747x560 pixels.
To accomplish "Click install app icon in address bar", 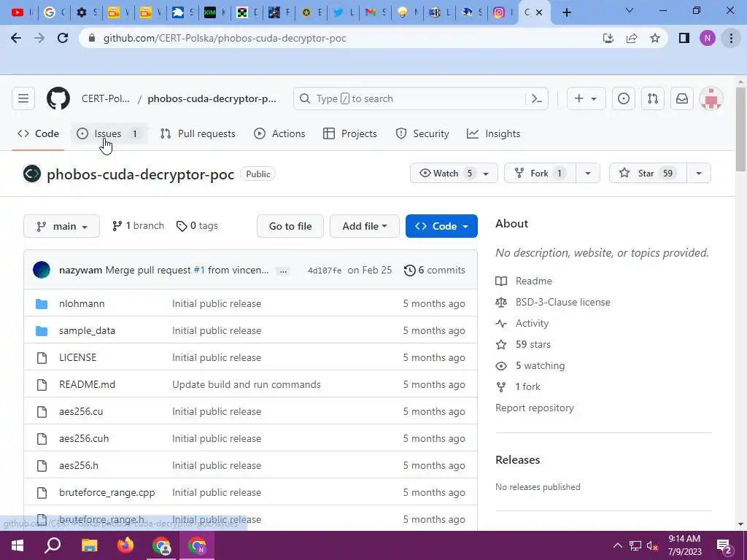I will (x=608, y=38).
